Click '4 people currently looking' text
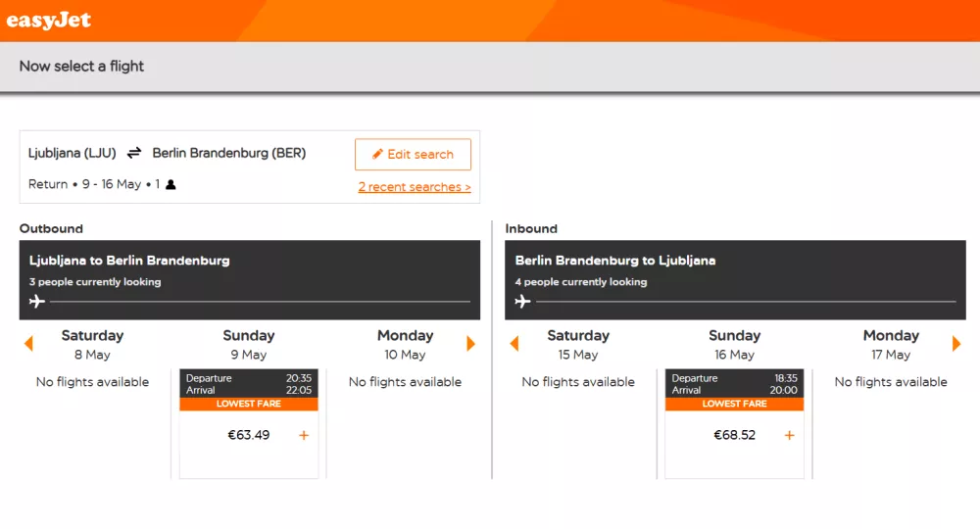The image size is (980, 529). 580,282
